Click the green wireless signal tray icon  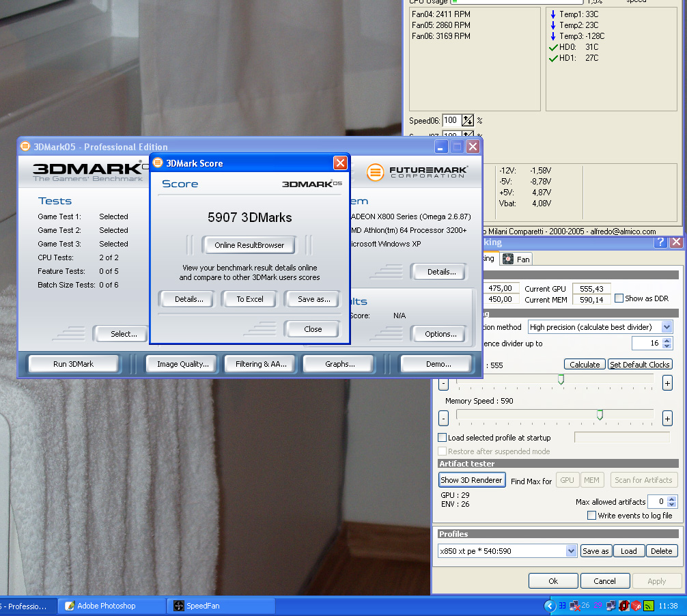[649, 606]
